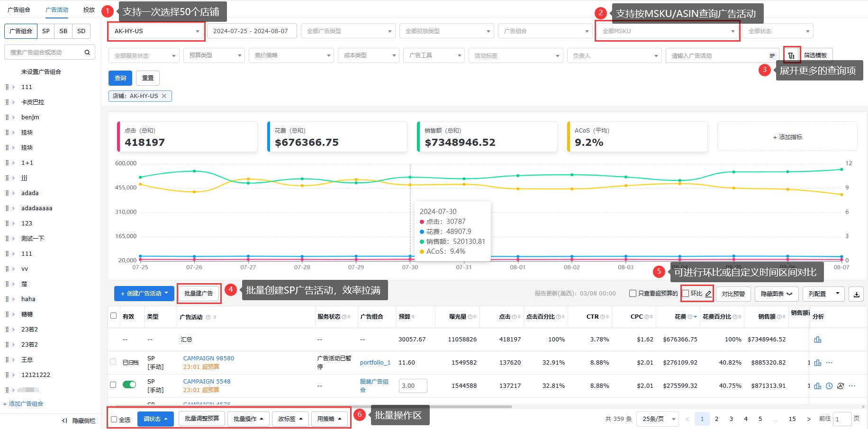Click the search magnifier in campaign search box

tap(87, 53)
